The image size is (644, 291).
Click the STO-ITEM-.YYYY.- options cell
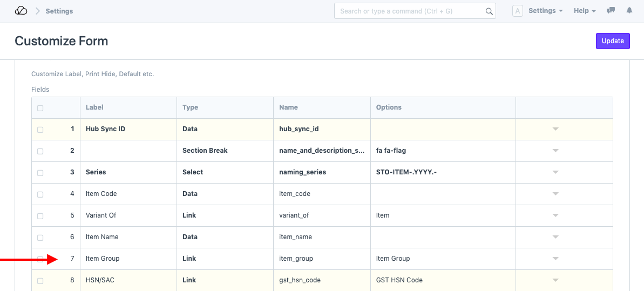coord(406,172)
